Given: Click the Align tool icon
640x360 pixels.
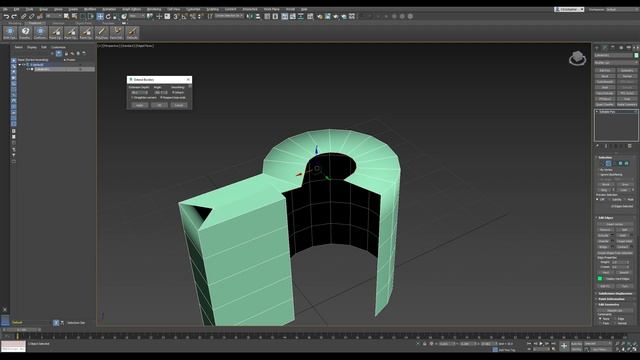Looking at the screenshot, I should 258,16.
